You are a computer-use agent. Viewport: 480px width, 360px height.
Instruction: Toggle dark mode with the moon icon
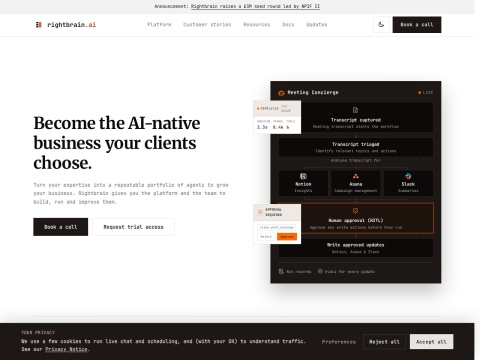coord(381,25)
